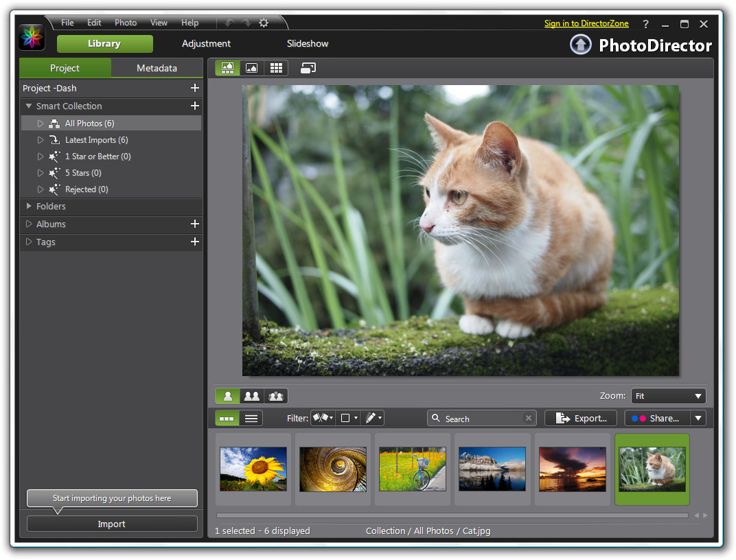Clear the search field with X icon

528,418
